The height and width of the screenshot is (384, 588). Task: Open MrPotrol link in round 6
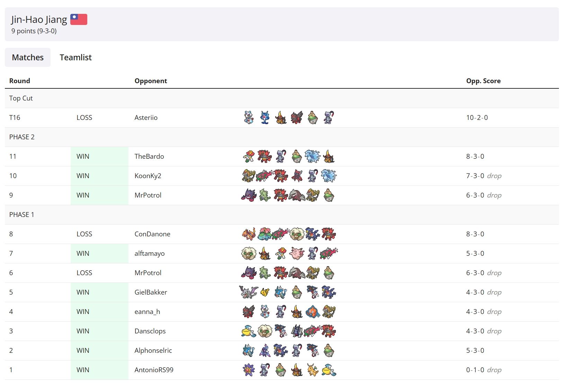(x=148, y=273)
